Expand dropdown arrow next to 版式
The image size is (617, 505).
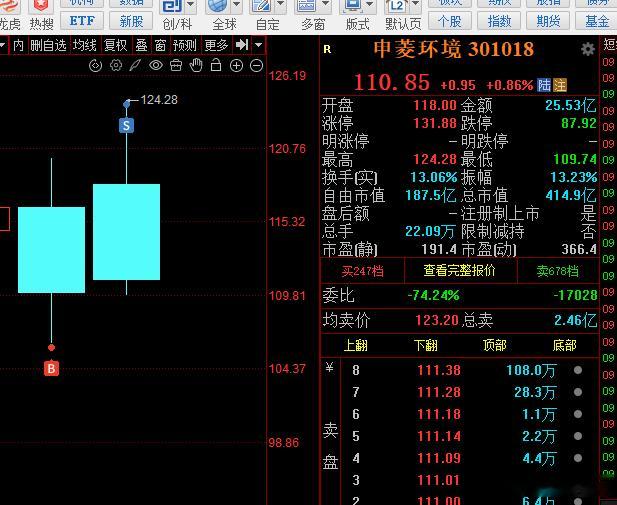370,5
